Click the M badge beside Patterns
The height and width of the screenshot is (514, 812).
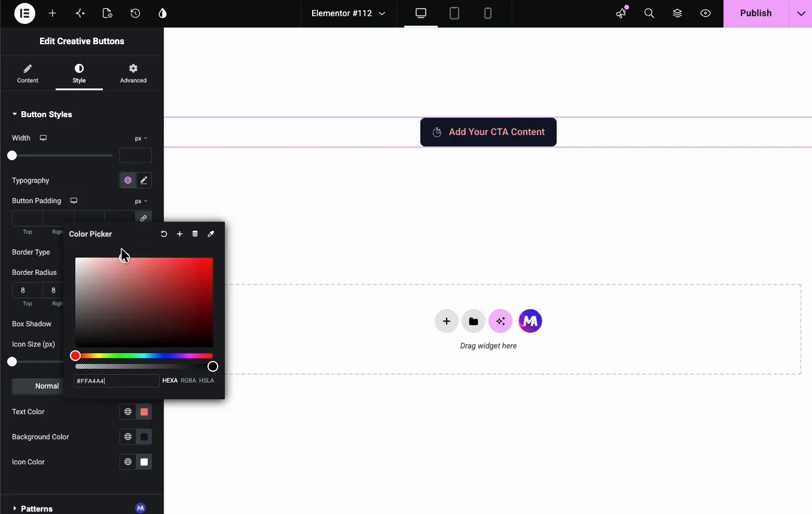coord(141,508)
